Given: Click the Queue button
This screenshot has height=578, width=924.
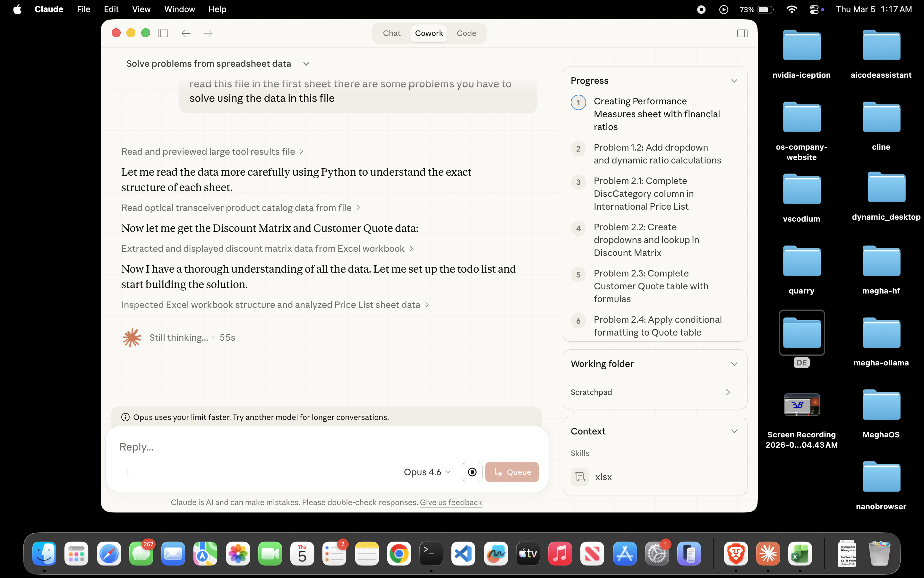Looking at the screenshot, I should [512, 472].
